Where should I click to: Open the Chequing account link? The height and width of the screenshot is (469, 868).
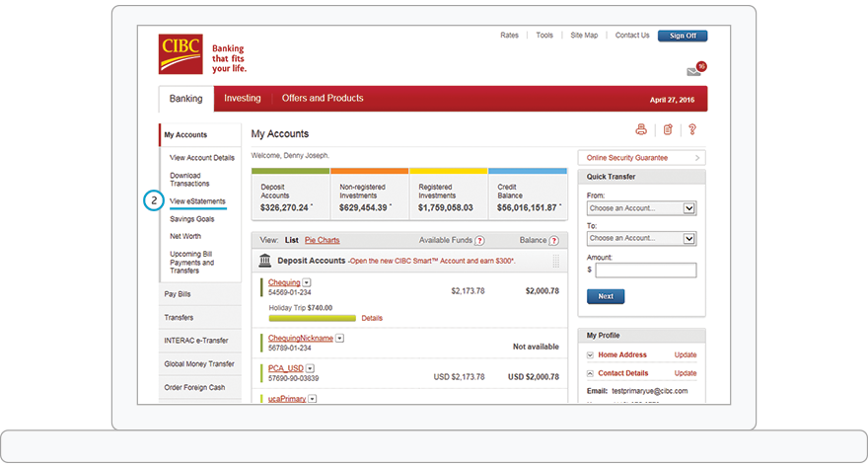coord(284,282)
